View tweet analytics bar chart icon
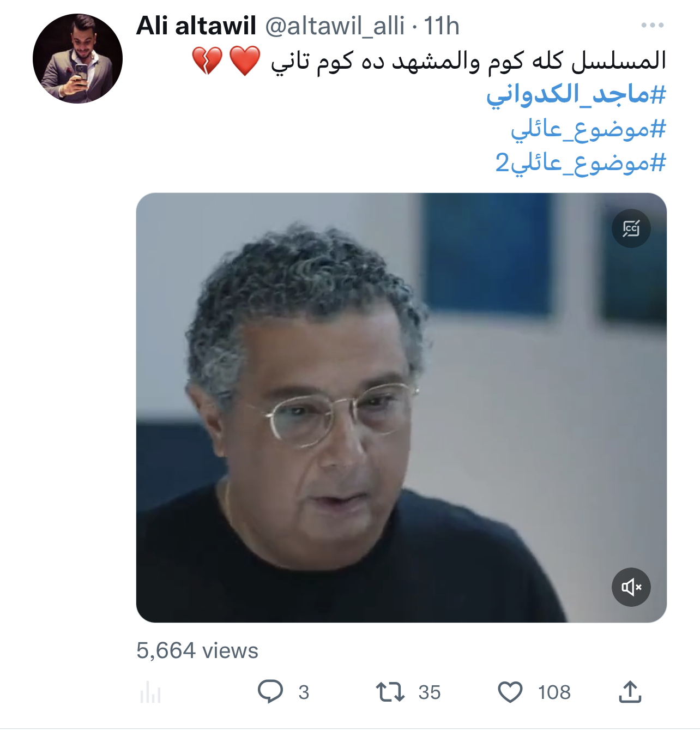 click(150, 692)
